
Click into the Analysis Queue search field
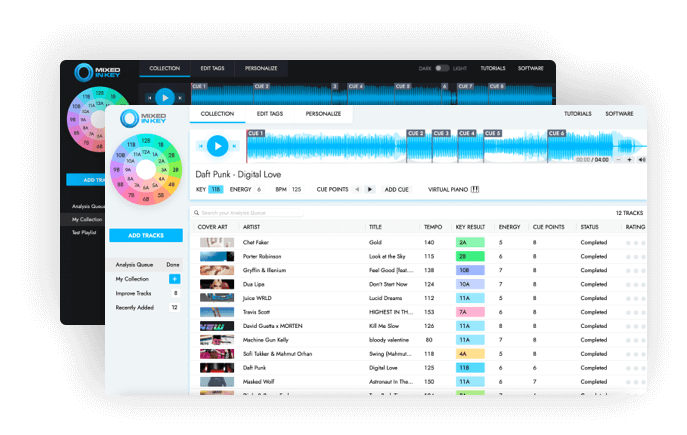[x=248, y=213]
